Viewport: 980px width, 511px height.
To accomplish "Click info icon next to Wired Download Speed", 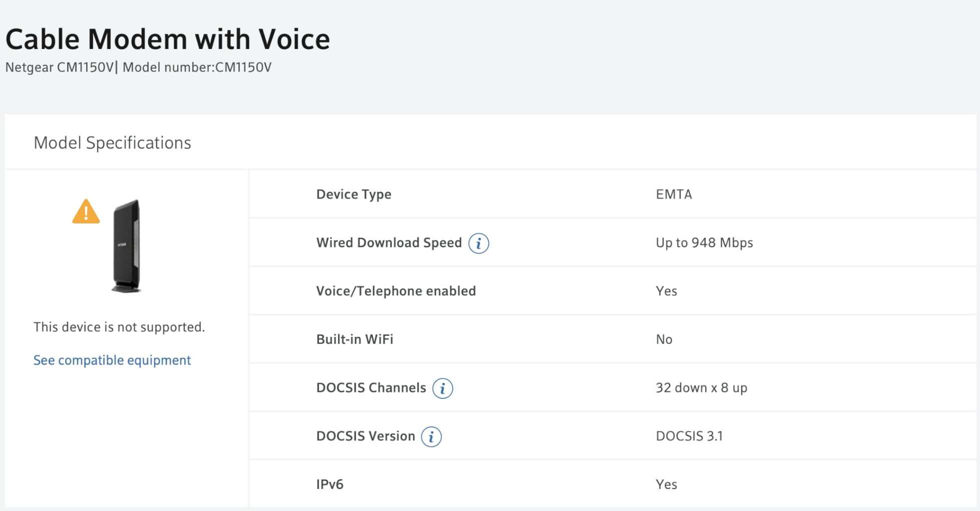I will pyautogui.click(x=479, y=243).
